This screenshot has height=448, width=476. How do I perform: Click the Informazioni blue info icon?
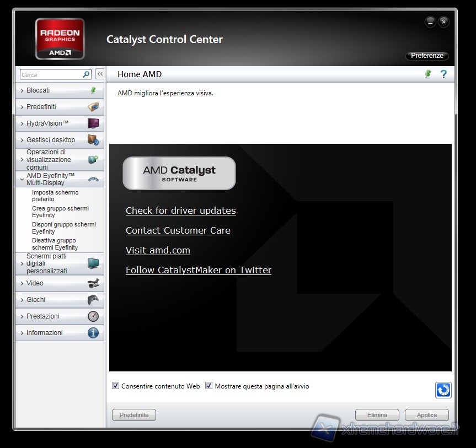93,333
